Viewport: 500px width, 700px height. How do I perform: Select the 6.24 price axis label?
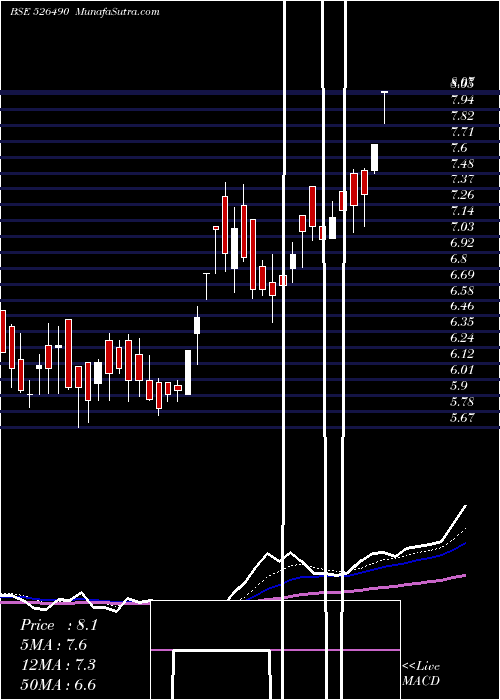(x=462, y=338)
